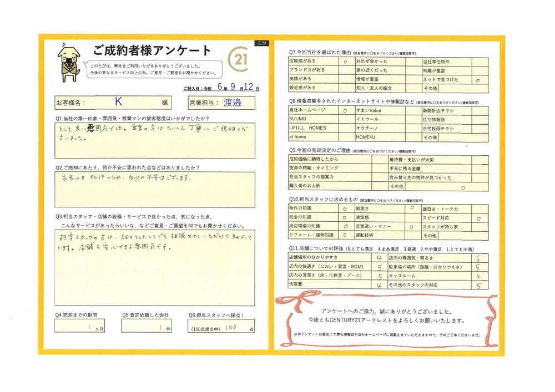555x392 pixels.
Task: Click the 知人・友人の紹介 label
Action: (x=374, y=88)
